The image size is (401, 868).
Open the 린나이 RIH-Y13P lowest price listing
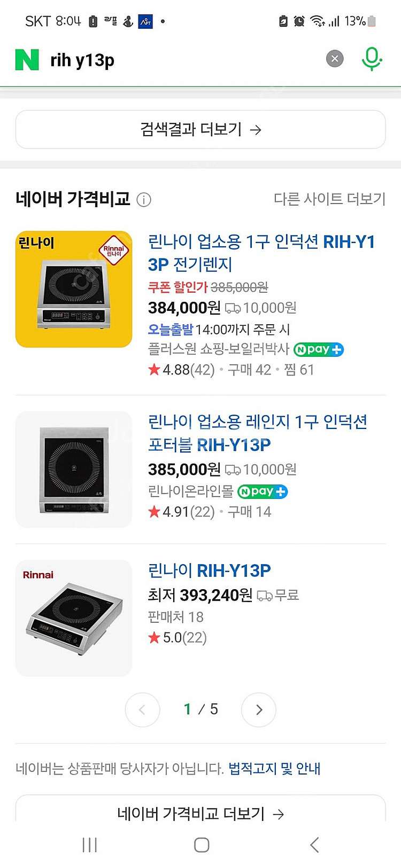(x=210, y=570)
